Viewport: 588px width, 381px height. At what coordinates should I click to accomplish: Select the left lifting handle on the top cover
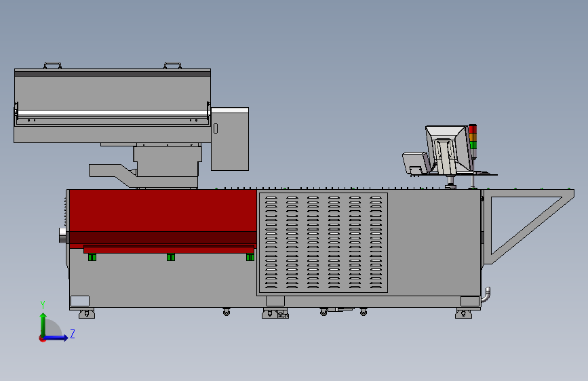pos(52,66)
